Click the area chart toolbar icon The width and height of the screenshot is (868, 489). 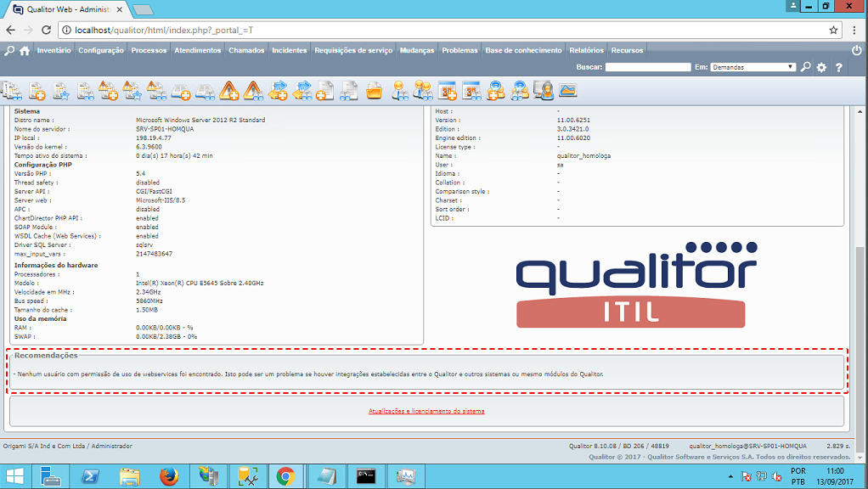pyautogui.click(x=567, y=90)
